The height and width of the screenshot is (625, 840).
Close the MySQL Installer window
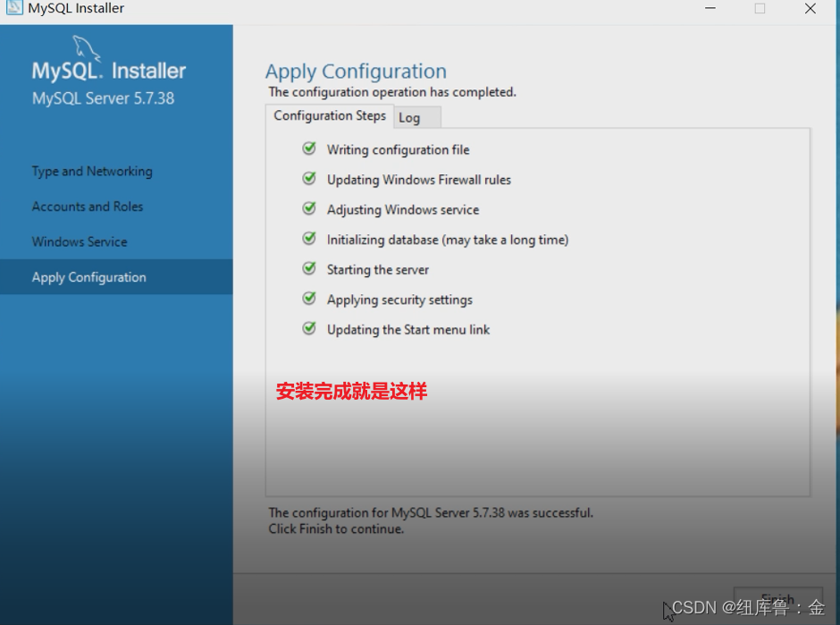coord(810,8)
